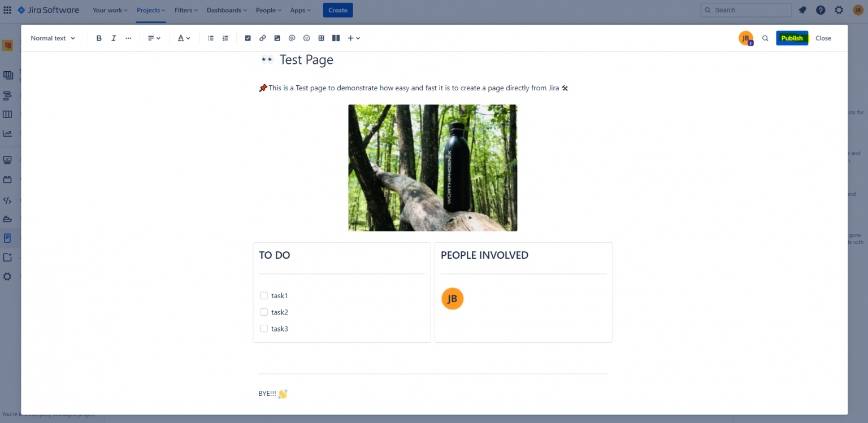Insert a table
Image resolution: width=868 pixels, height=423 pixels.
[x=321, y=38]
